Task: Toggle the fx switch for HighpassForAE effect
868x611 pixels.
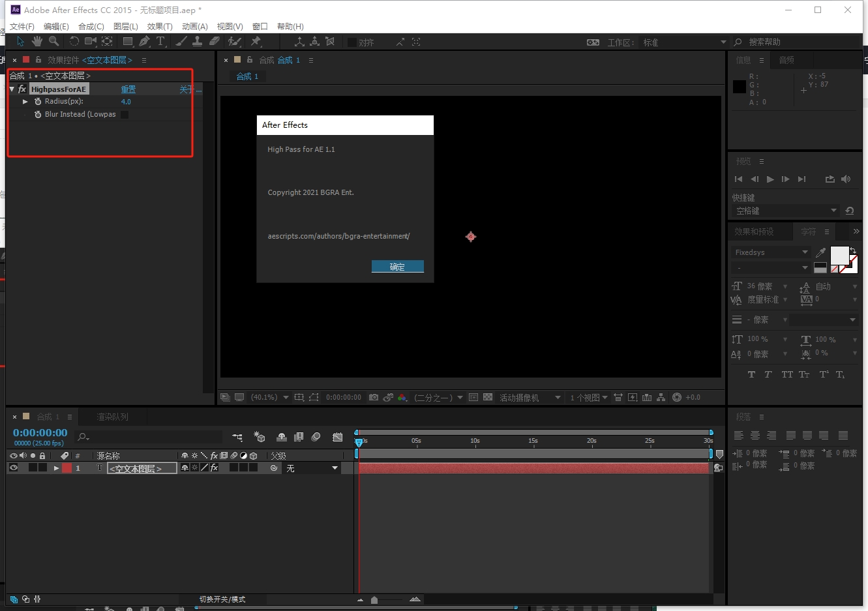Action: (x=22, y=89)
